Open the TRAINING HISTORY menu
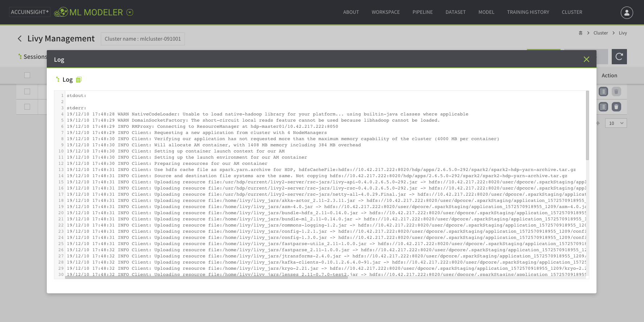 click(x=528, y=12)
